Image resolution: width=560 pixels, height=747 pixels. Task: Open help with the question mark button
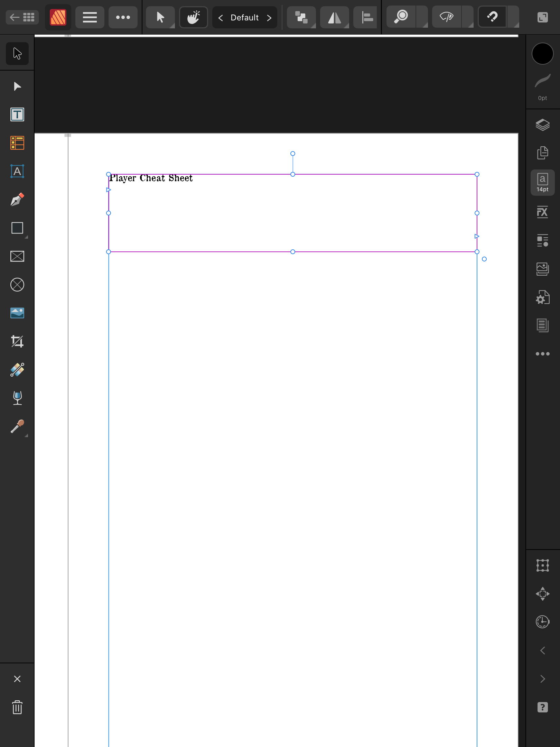(x=543, y=707)
